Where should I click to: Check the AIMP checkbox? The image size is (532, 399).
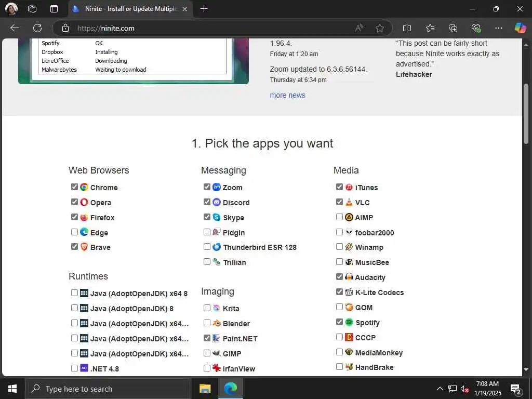(x=339, y=217)
